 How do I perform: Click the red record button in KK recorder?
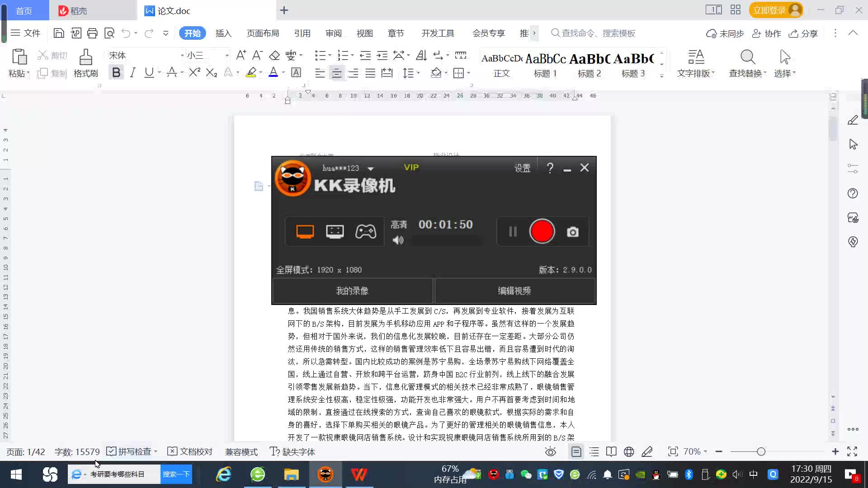tap(542, 231)
